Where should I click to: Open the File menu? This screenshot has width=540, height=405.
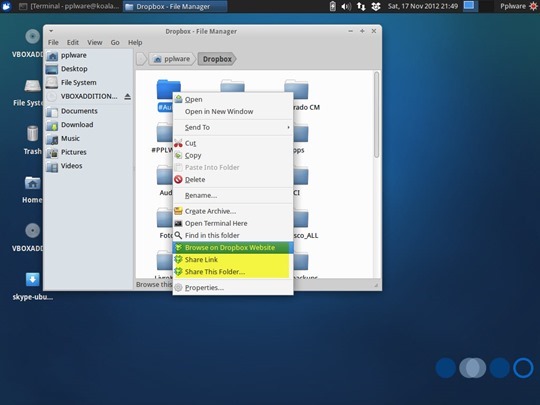[53, 42]
